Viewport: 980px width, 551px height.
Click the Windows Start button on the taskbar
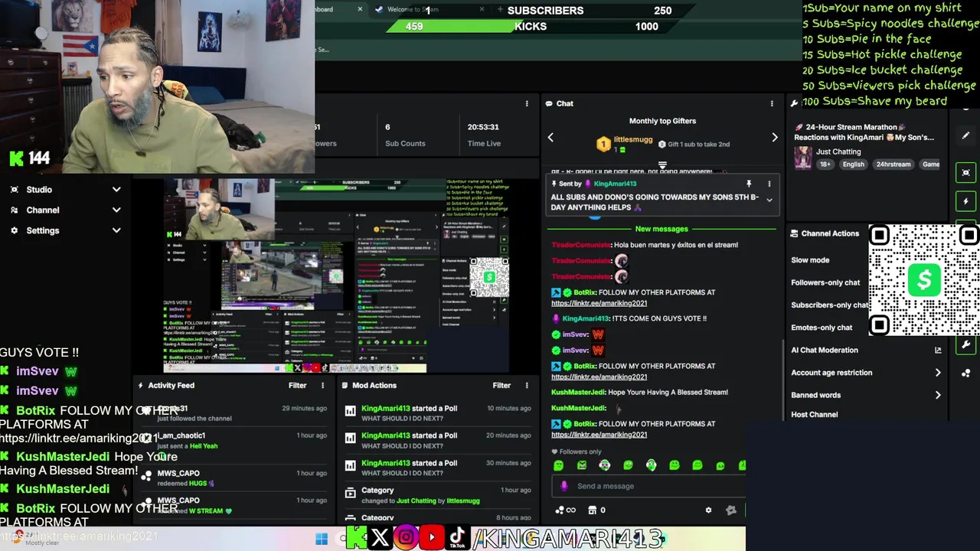[x=322, y=539]
